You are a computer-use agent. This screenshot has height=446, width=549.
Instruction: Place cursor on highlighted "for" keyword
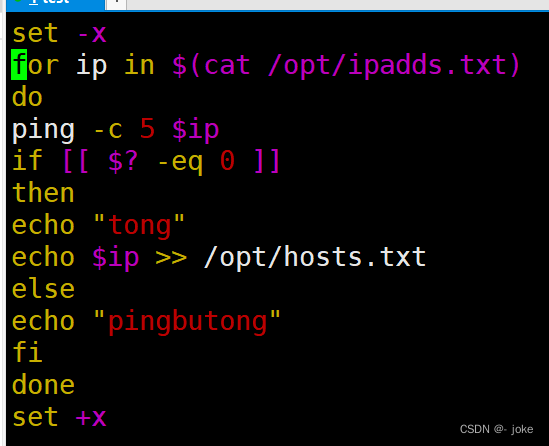pyautogui.click(x=35, y=65)
